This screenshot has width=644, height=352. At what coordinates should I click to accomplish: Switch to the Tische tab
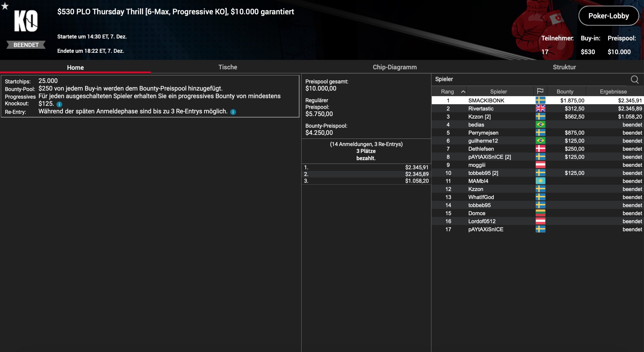pos(228,67)
